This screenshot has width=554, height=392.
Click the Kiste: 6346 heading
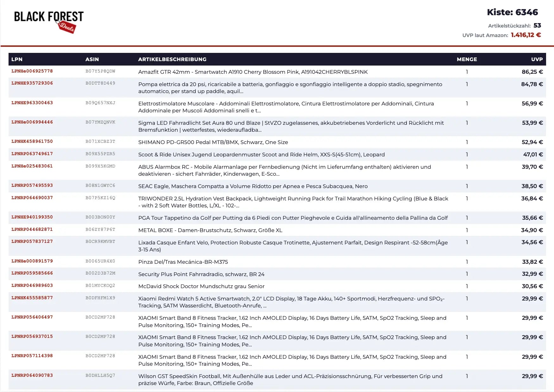(x=512, y=12)
